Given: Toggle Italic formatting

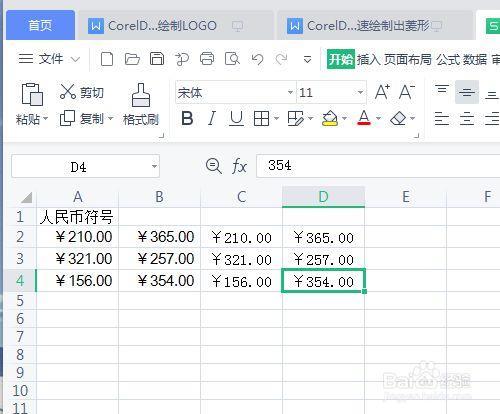Looking at the screenshot, I should [x=211, y=118].
